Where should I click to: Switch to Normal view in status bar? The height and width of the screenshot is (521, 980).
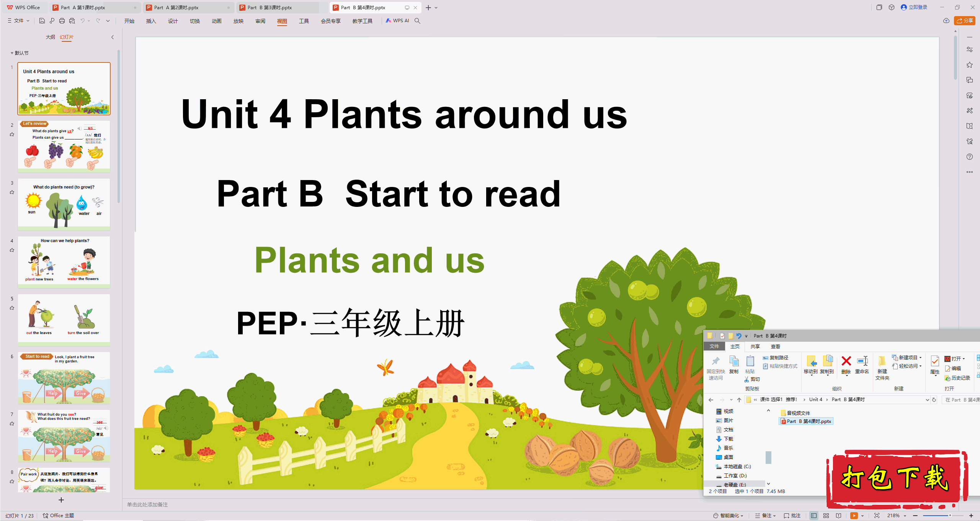pos(814,516)
